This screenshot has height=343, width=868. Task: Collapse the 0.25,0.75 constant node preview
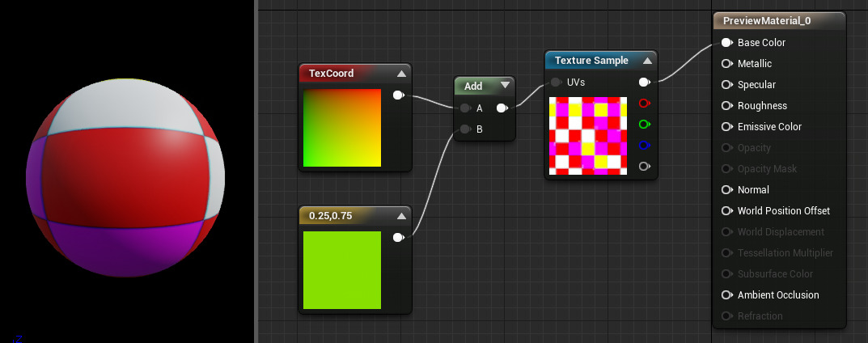[401, 216]
